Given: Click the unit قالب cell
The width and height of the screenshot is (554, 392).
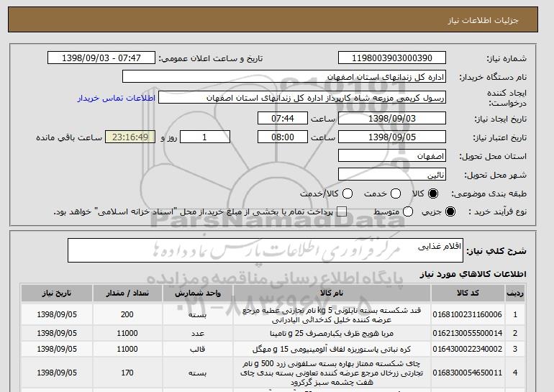Looking at the screenshot, I should (x=198, y=349).
